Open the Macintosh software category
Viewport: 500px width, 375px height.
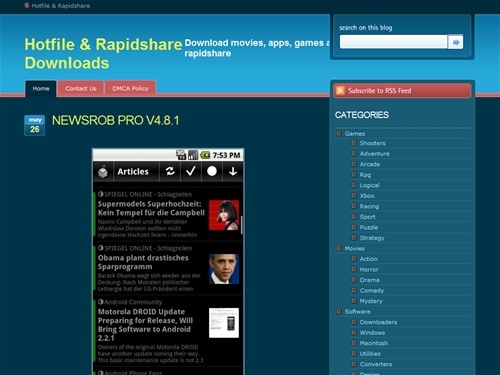pyautogui.click(x=374, y=343)
